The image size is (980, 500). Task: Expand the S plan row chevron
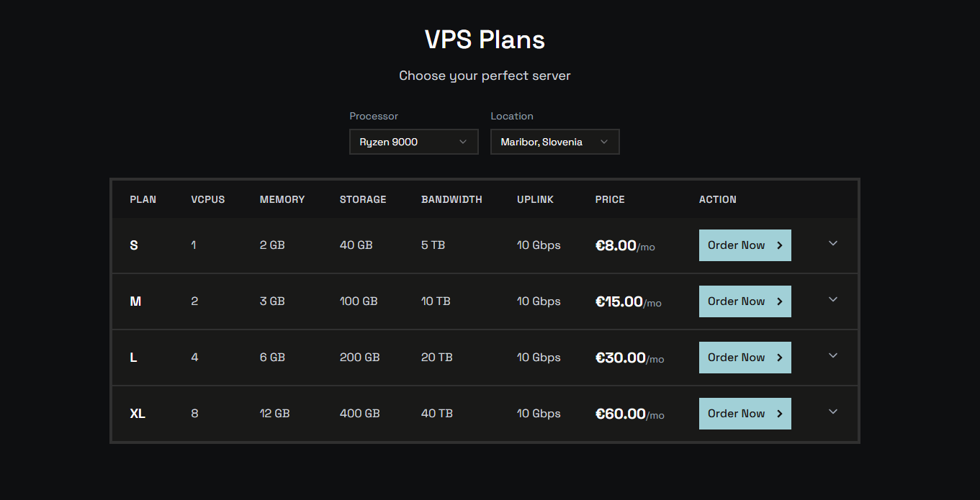point(833,244)
